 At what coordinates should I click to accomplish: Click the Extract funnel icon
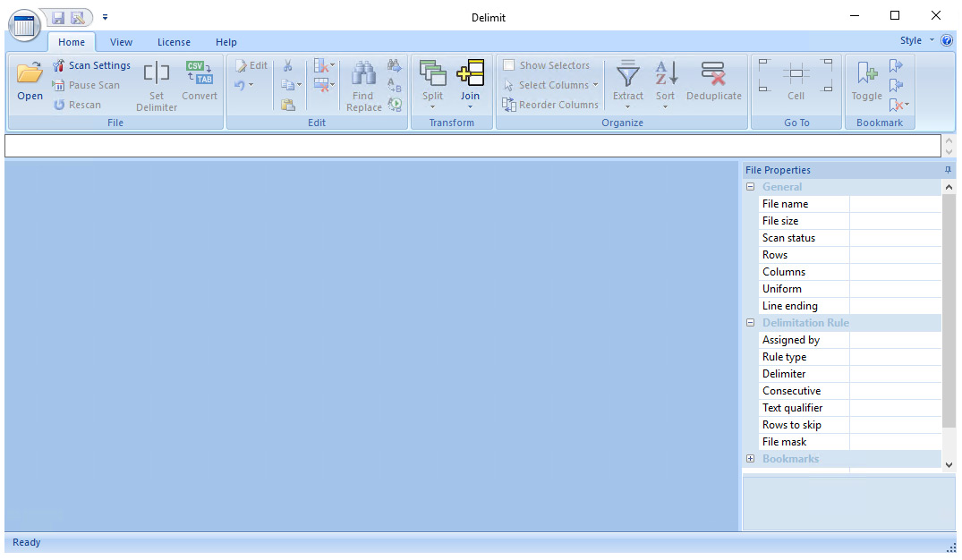[627, 72]
